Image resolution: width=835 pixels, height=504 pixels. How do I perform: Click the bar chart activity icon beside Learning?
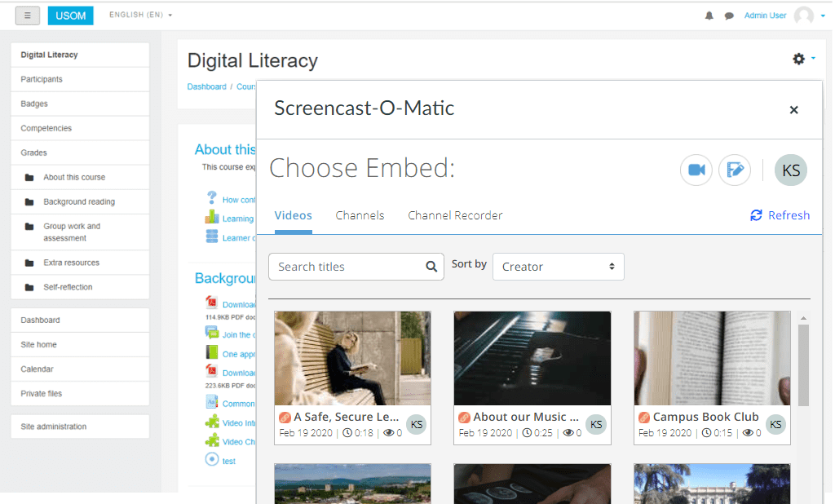tap(211, 217)
